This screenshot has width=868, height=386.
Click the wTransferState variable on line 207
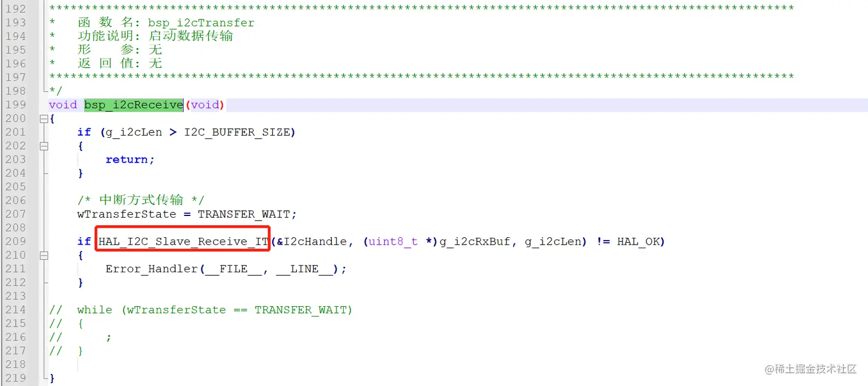(x=127, y=214)
